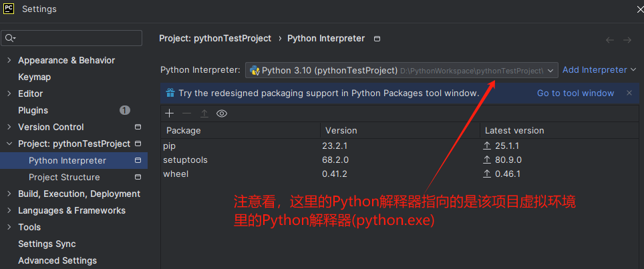The image size is (644, 269).
Task: Toggle the show early releases eye icon
Action: 222,113
